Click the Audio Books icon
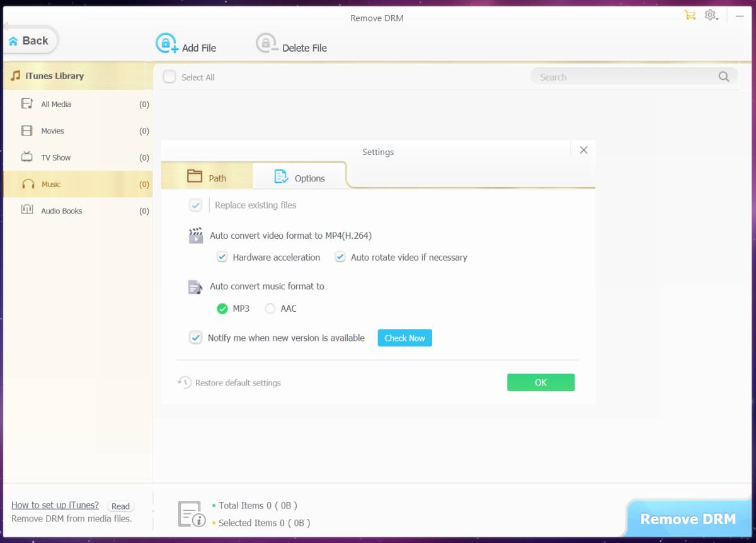 27,210
